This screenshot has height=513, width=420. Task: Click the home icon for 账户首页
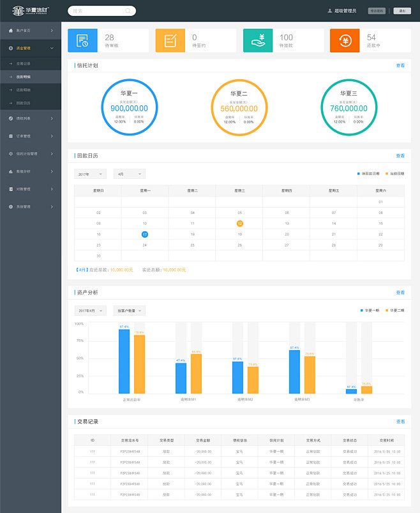pos(11,31)
